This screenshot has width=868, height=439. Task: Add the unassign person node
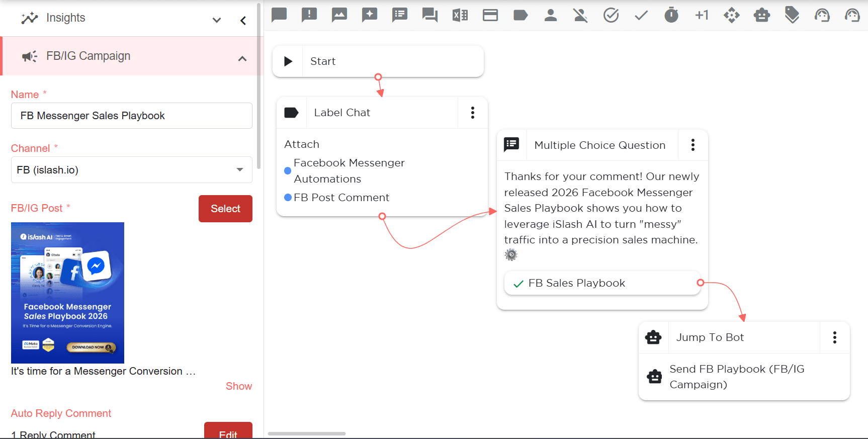(581, 15)
